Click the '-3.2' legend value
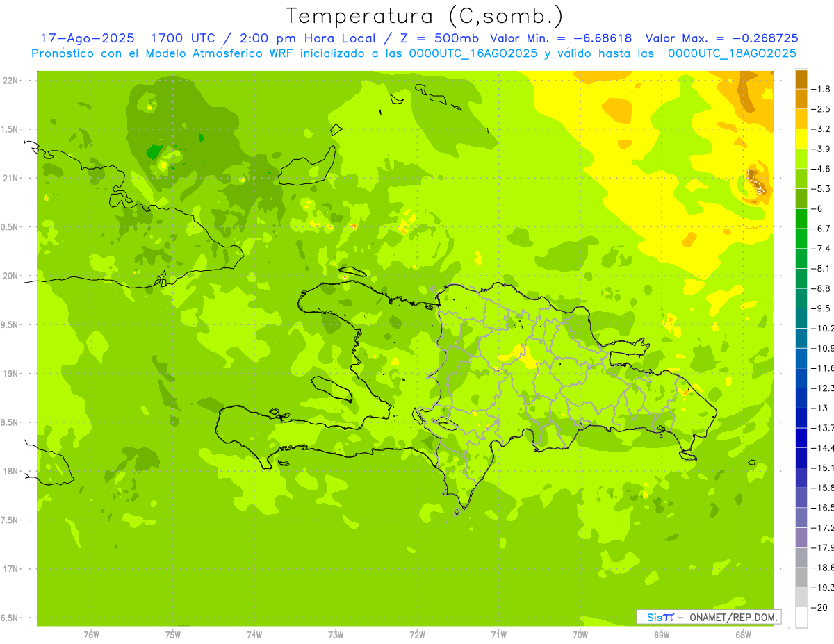This screenshot has width=834, height=644. point(821,129)
